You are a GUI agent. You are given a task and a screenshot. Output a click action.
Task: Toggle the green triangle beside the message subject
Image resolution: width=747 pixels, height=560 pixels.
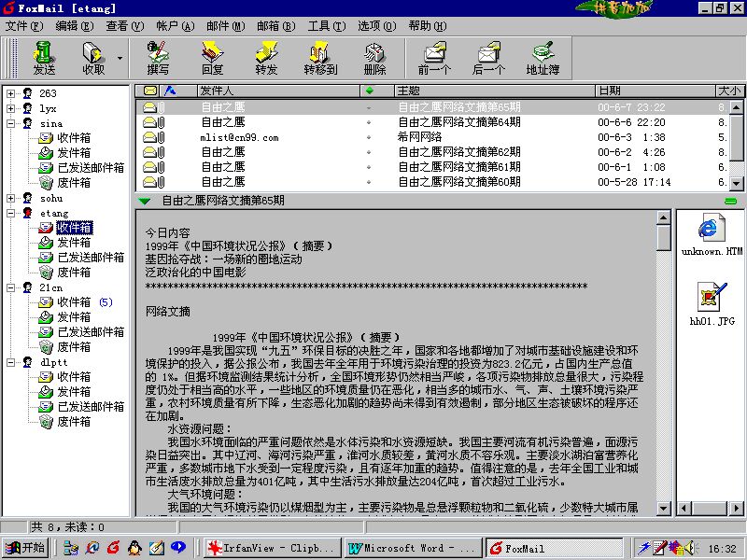144,200
